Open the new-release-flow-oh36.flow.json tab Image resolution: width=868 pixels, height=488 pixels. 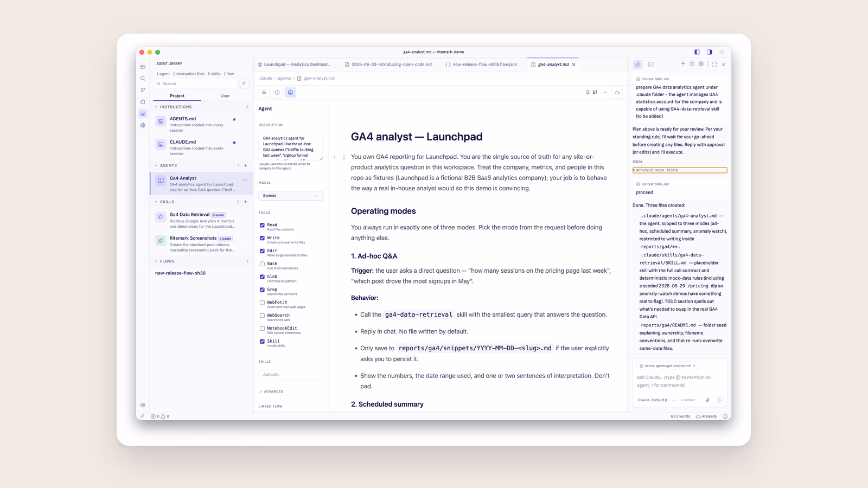coord(481,65)
